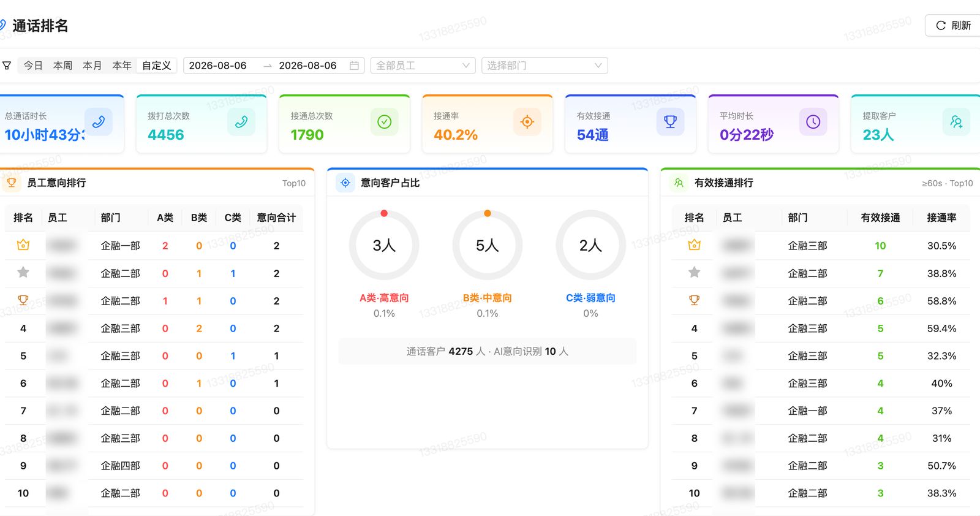Click the A类 column header
980x516 pixels.
tap(165, 218)
